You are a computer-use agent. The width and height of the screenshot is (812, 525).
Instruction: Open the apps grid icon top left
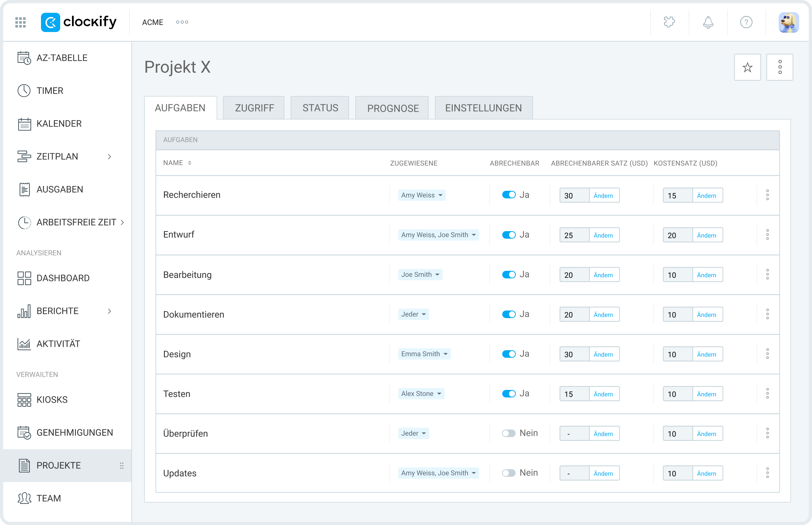[x=20, y=22]
